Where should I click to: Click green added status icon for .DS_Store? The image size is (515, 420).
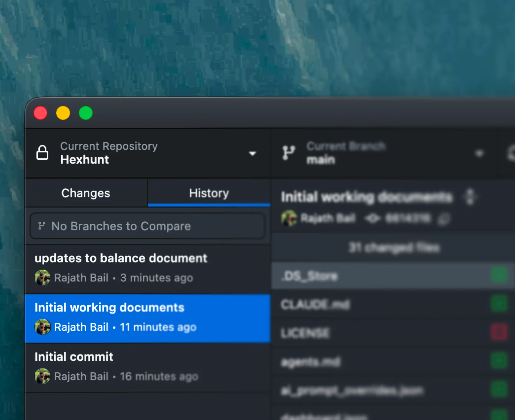tap(499, 275)
